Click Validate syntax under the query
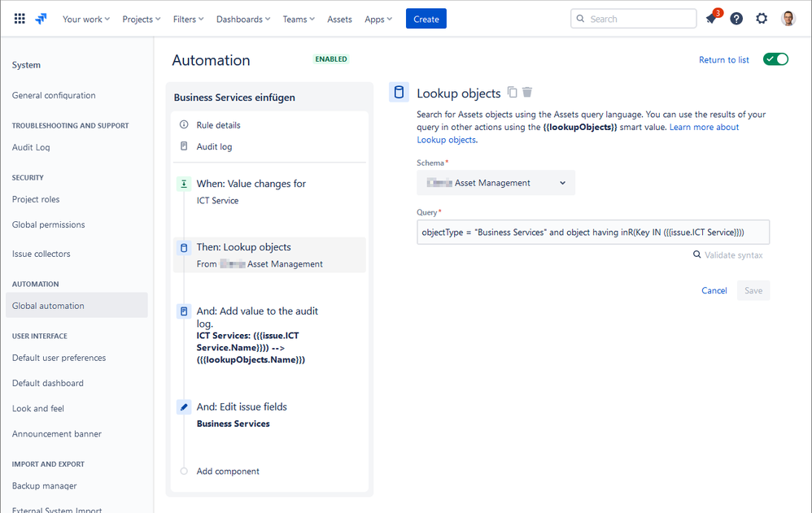Screen dimensions: 812x513 pos(728,254)
